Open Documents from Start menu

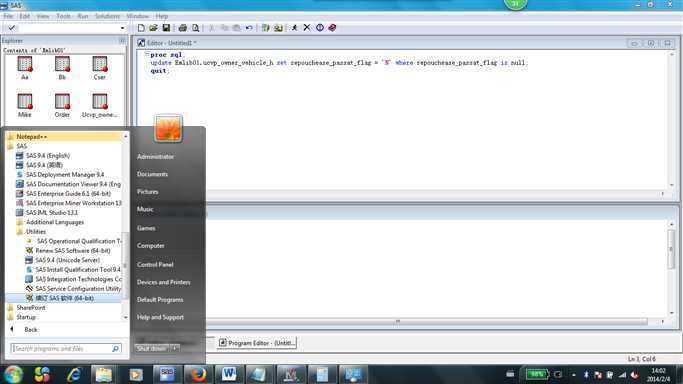tap(152, 174)
